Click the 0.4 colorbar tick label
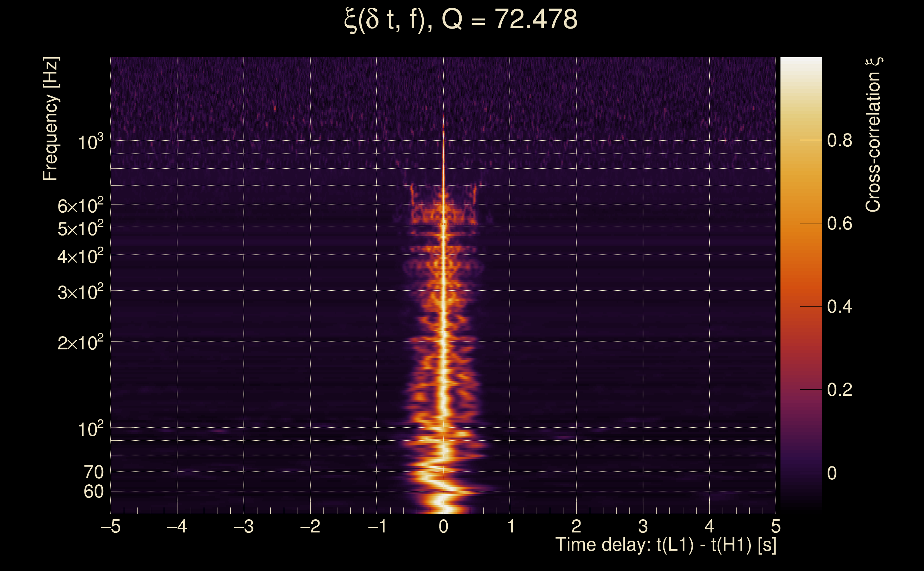924x571 pixels. [x=839, y=307]
